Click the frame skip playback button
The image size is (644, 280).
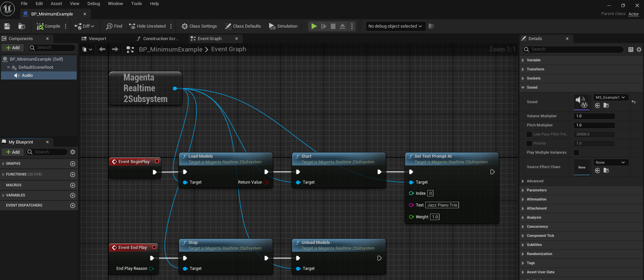324,26
